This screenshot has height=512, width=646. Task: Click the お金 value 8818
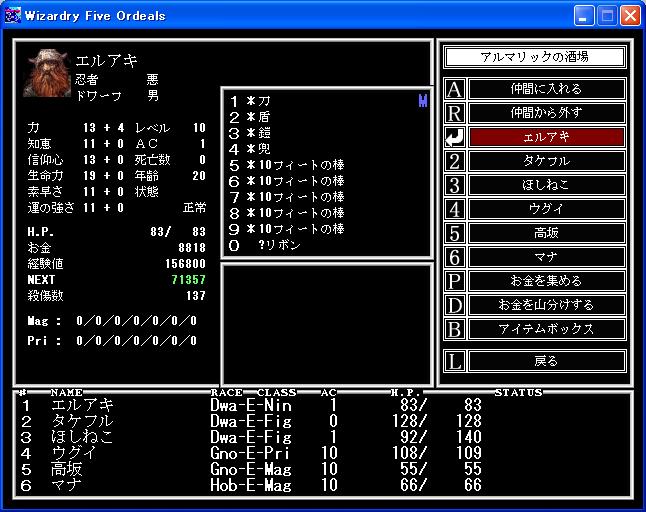tap(192, 248)
